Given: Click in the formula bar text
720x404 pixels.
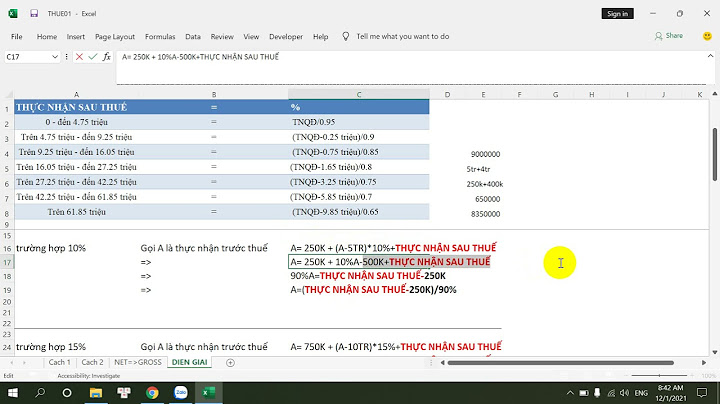Looking at the screenshot, I should pyautogui.click(x=200, y=57).
